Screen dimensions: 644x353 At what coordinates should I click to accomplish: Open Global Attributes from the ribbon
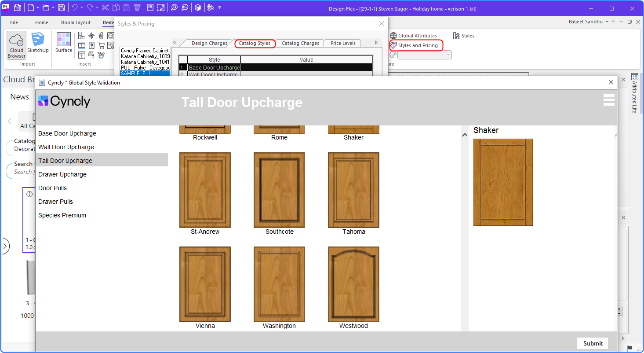(413, 36)
